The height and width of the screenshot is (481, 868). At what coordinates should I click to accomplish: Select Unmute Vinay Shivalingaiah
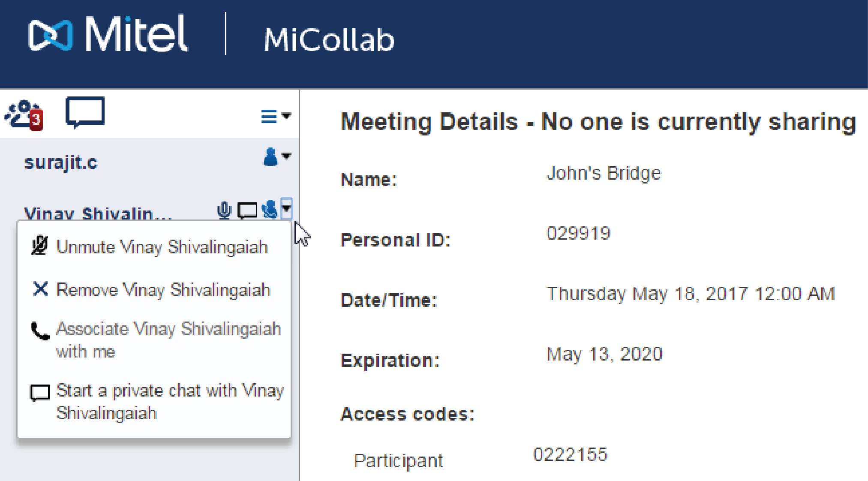(162, 247)
